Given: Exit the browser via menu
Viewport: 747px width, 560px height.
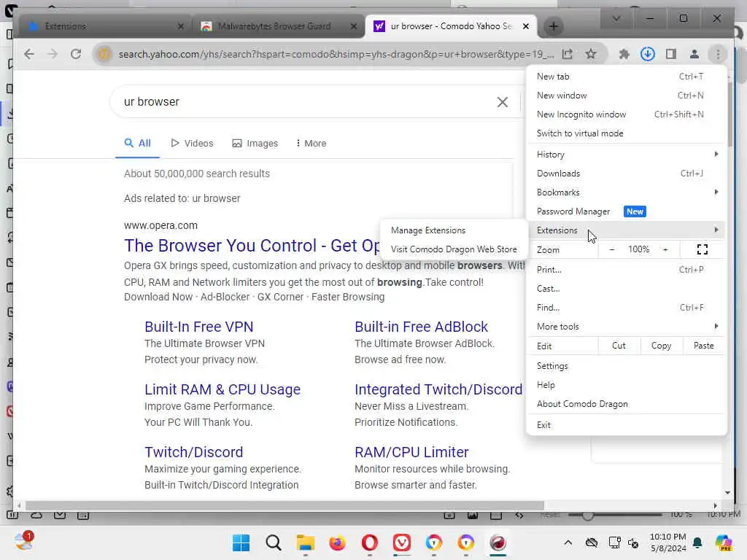Looking at the screenshot, I should tap(627, 425).
